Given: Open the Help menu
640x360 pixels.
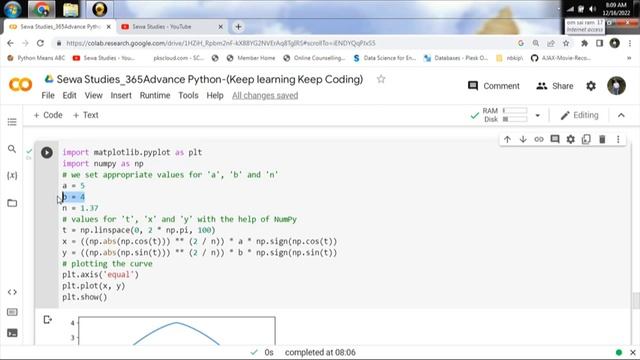Looking at the screenshot, I should tap(215, 96).
